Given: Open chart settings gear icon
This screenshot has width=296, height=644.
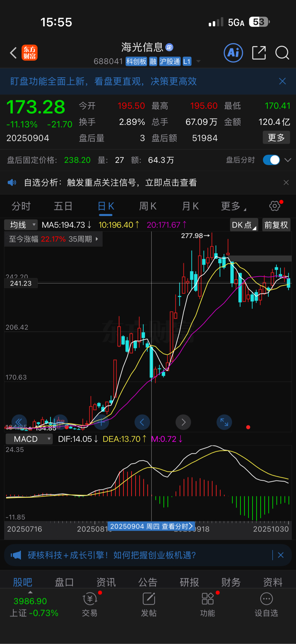Looking at the screenshot, I should [275, 206].
